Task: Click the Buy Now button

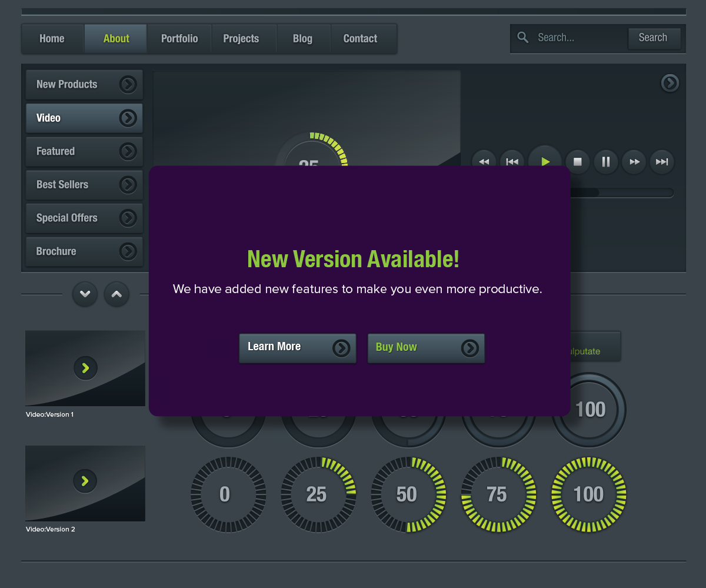Action: pos(426,348)
